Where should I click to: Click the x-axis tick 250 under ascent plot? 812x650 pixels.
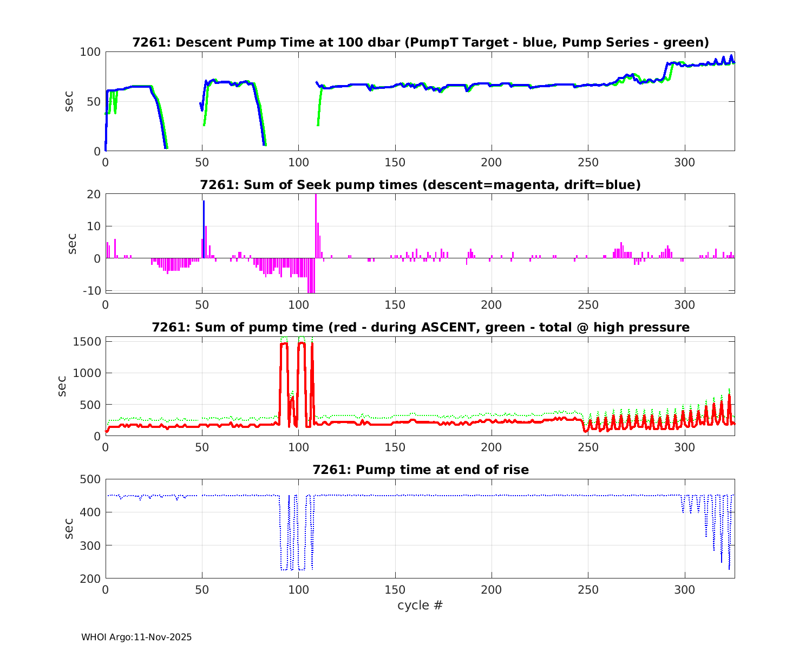(x=588, y=447)
